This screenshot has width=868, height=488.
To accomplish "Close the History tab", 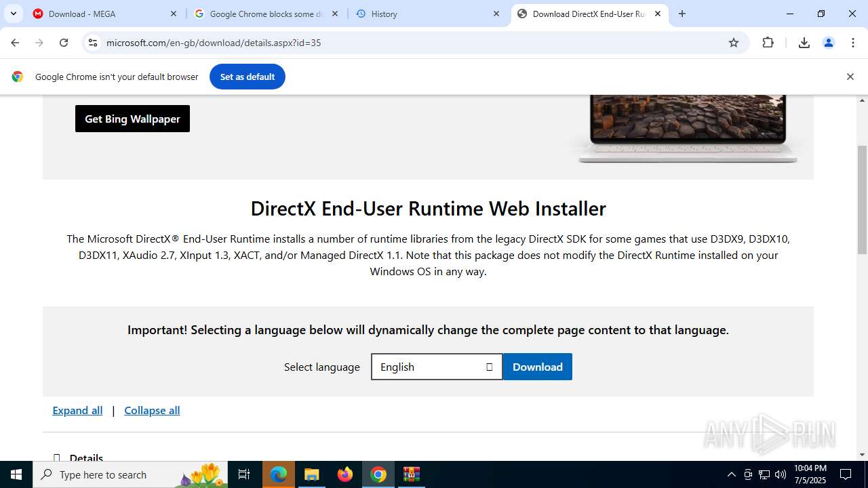I will pyautogui.click(x=496, y=14).
